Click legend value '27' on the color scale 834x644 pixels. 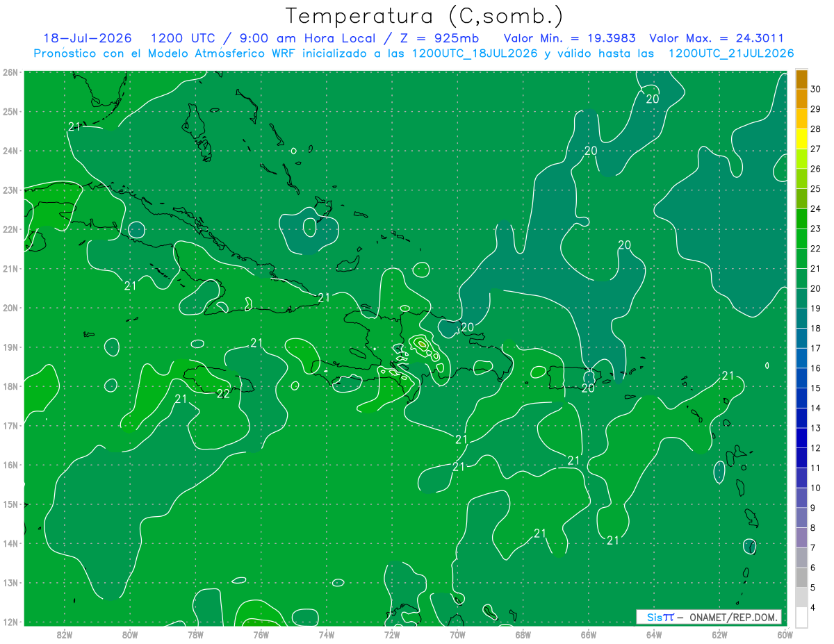click(815, 149)
